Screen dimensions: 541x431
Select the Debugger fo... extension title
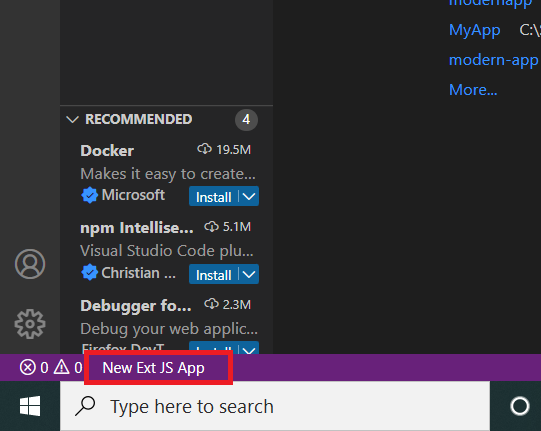tap(136, 306)
